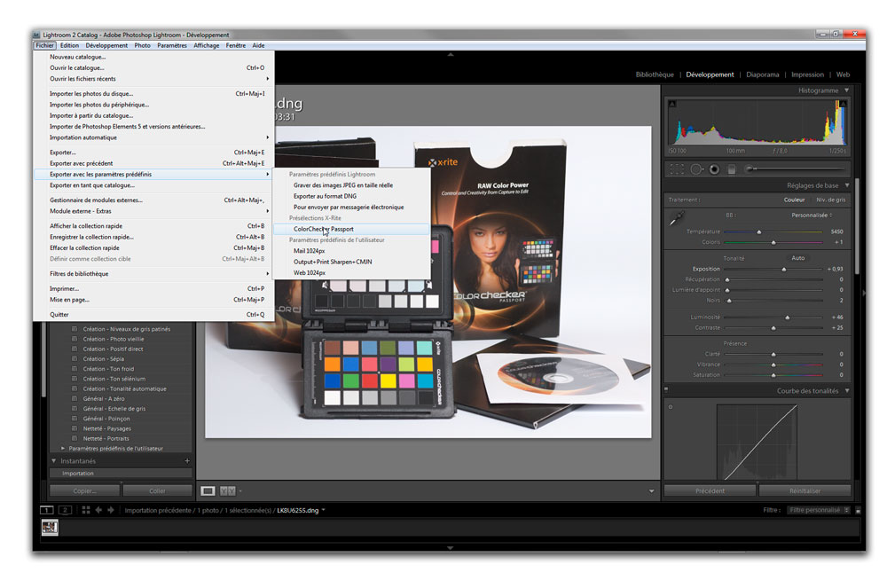Switch to before/after comparison view

point(227,490)
